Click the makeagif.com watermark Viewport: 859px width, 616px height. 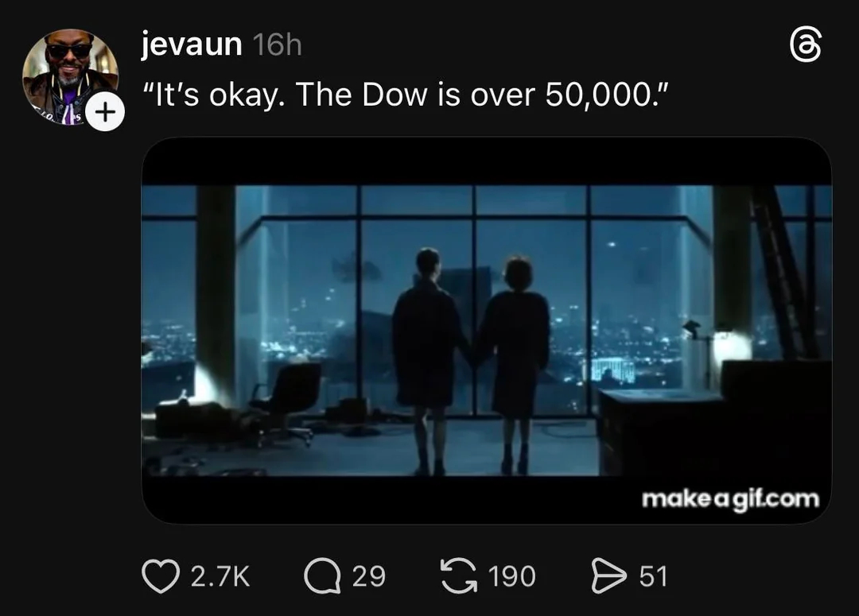pyautogui.click(x=730, y=499)
